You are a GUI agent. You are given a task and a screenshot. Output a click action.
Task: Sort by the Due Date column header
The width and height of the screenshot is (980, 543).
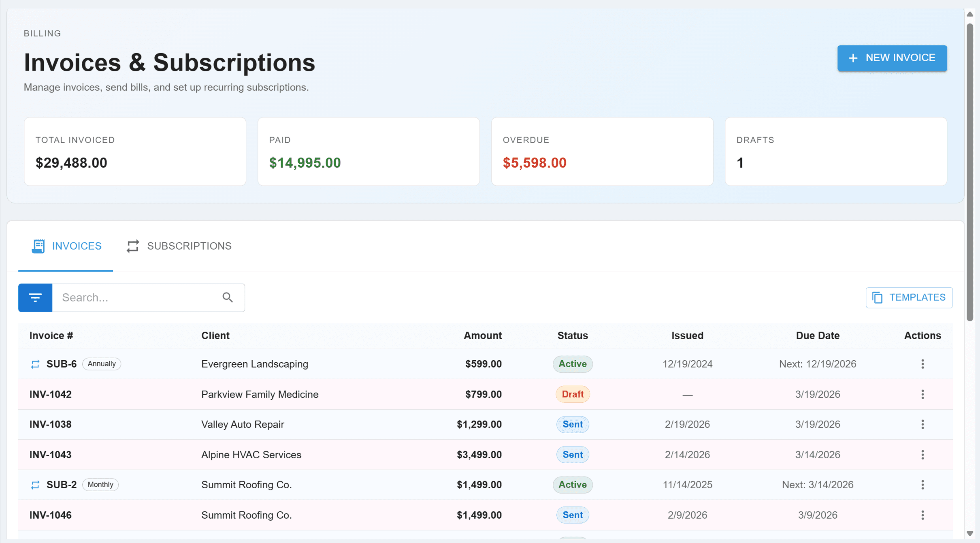818,336
